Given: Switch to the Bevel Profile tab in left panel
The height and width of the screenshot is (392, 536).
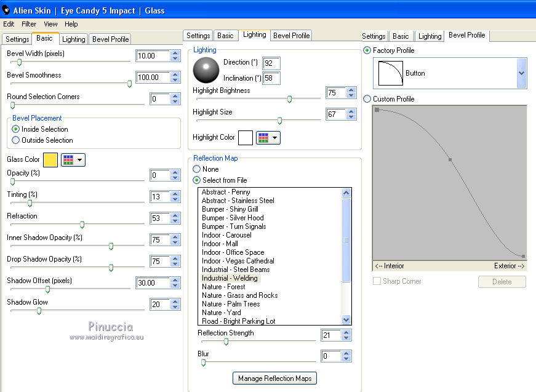Looking at the screenshot, I should coord(110,39).
